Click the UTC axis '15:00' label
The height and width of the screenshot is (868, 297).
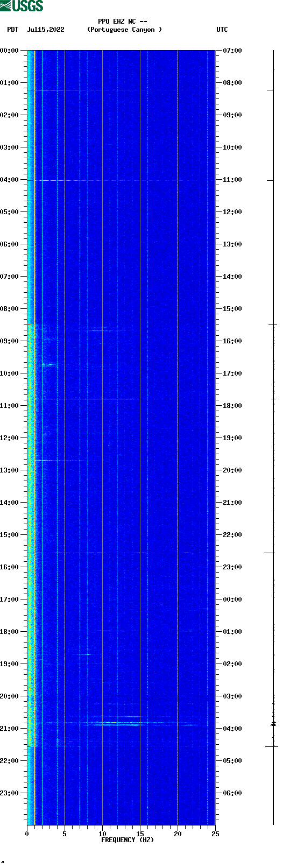(x=232, y=309)
